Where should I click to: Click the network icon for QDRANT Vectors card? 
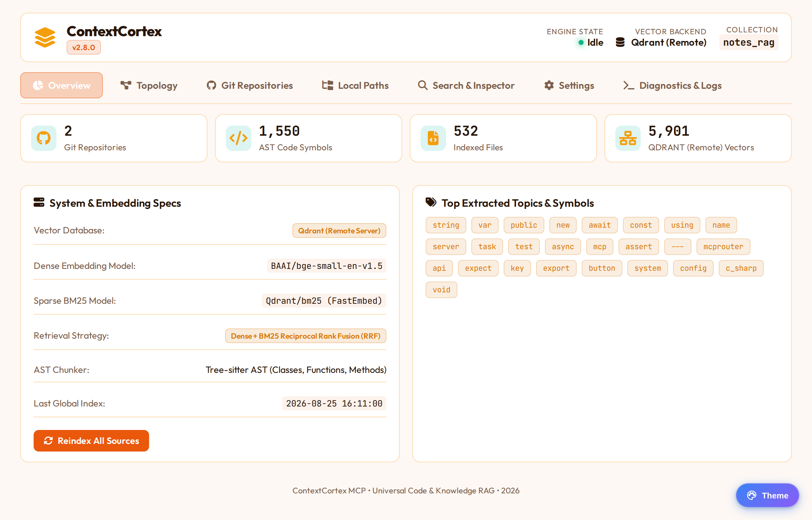pos(628,138)
